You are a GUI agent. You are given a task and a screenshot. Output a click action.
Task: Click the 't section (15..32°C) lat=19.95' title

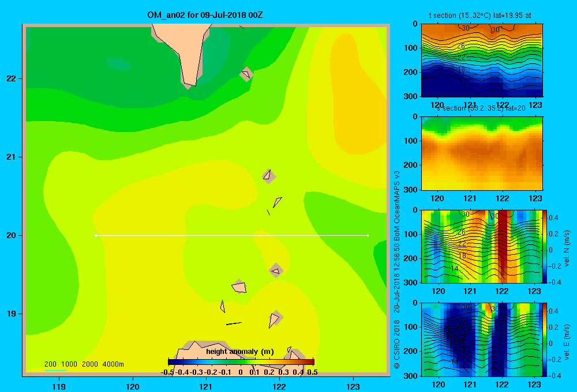(480, 16)
